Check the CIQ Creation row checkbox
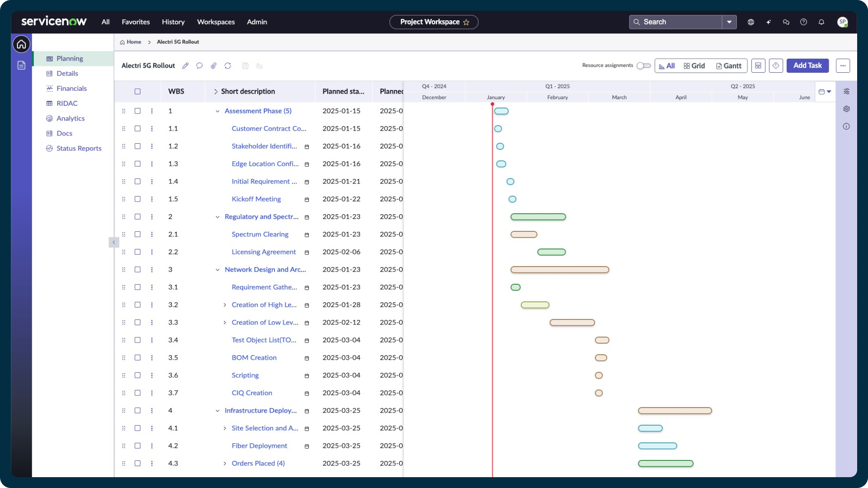Viewport: 868px width, 488px height. coord(137,393)
